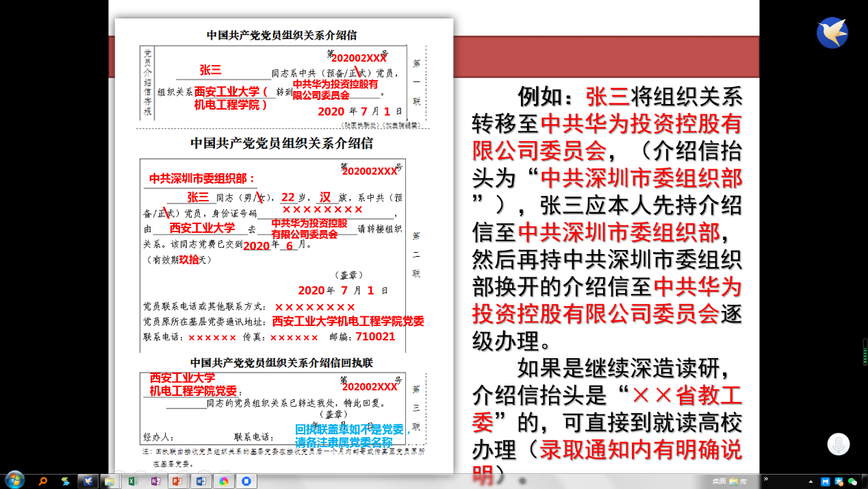
Task: Switch to PowerPoint in the taskbar
Action: (x=177, y=481)
